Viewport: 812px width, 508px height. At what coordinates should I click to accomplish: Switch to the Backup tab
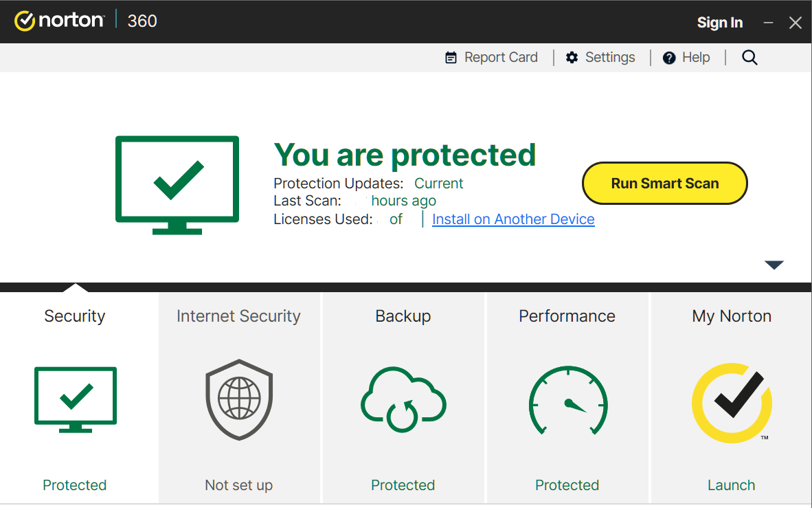(x=403, y=316)
